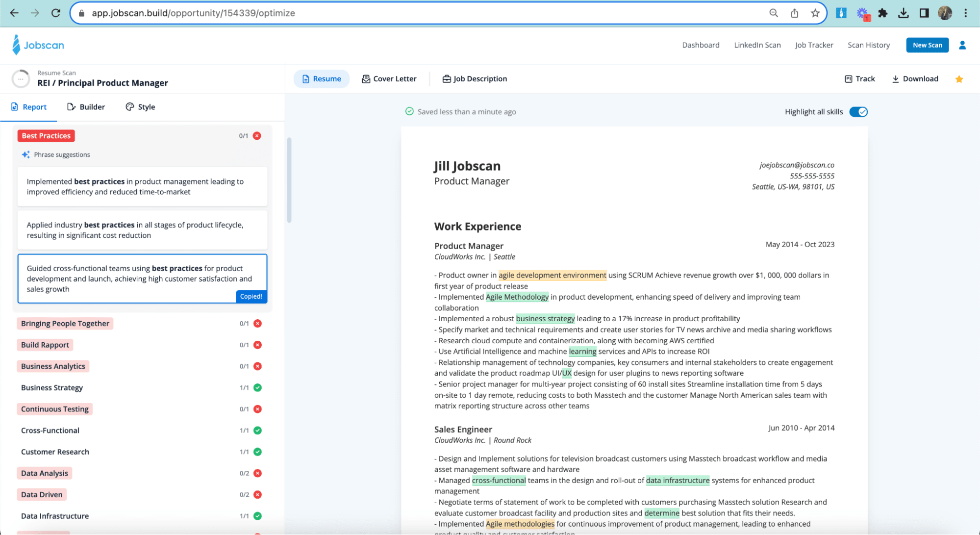Open LinkedIn Scan
Screen dimensions: 980x535
click(x=757, y=45)
